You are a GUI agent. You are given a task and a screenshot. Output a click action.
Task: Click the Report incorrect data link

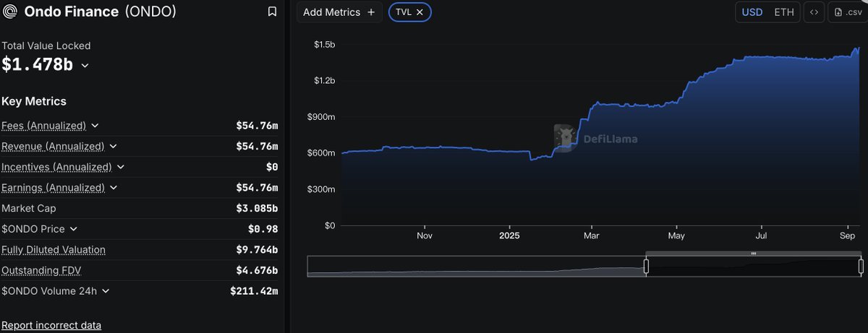[x=51, y=325]
